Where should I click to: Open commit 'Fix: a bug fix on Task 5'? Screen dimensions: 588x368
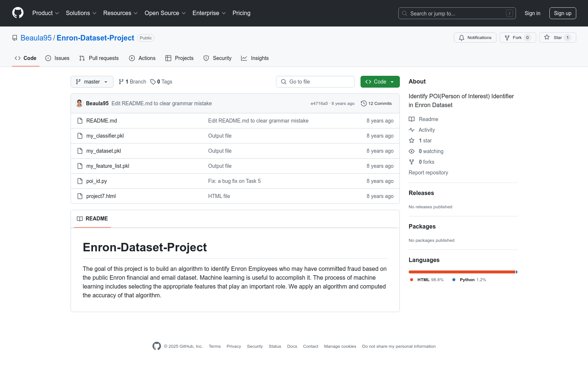(x=234, y=181)
